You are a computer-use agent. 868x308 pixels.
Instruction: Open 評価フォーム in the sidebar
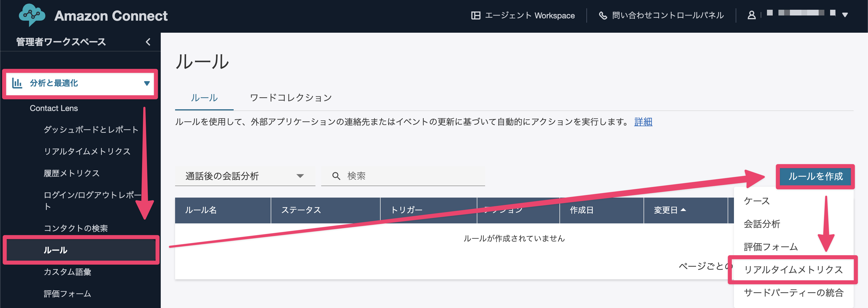pyautogui.click(x=67, y=294)
